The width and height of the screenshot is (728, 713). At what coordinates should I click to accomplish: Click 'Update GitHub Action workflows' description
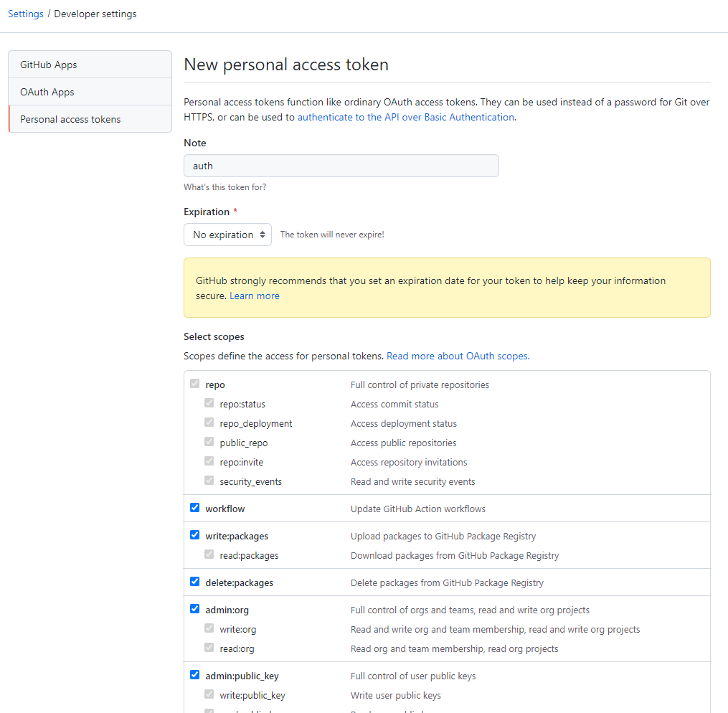418,509
